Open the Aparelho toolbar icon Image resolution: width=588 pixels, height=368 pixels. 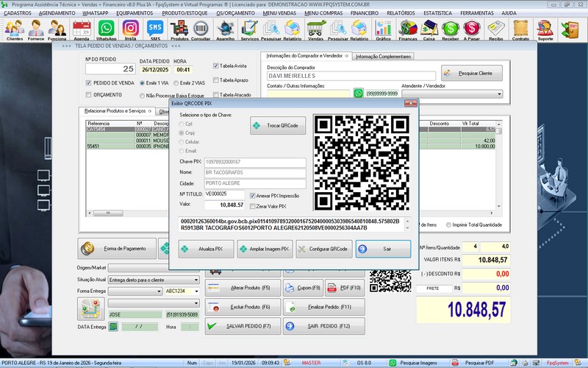click(226, 29)
